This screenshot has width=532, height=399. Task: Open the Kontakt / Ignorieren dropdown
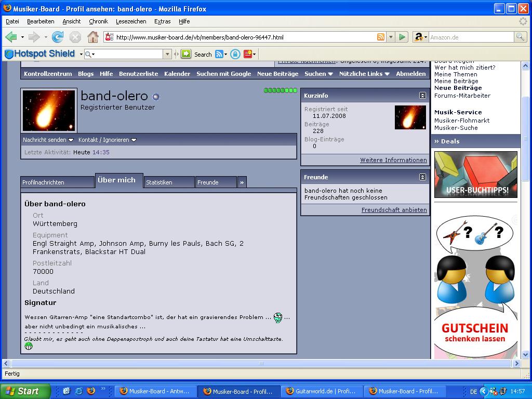(x=107, y=140)
